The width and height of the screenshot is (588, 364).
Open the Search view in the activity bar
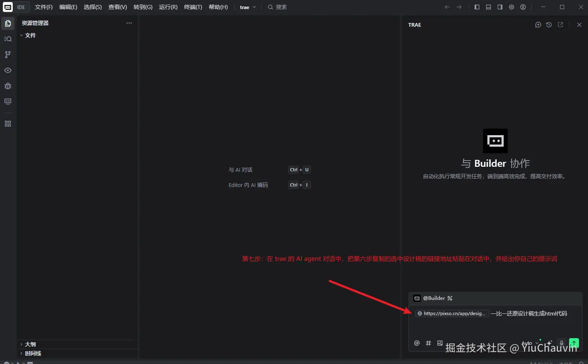click(x=8, y=39)
